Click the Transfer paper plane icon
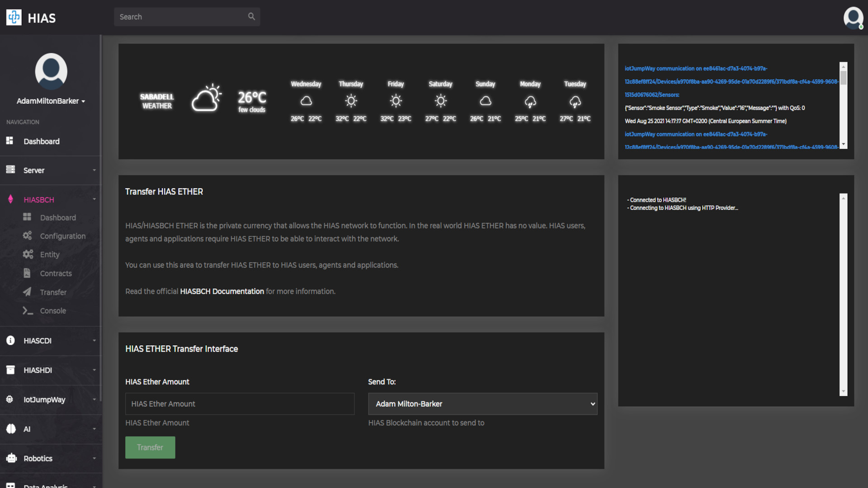Screen dimensions: 868x488 pyautogui.click(x=27, y=292)
